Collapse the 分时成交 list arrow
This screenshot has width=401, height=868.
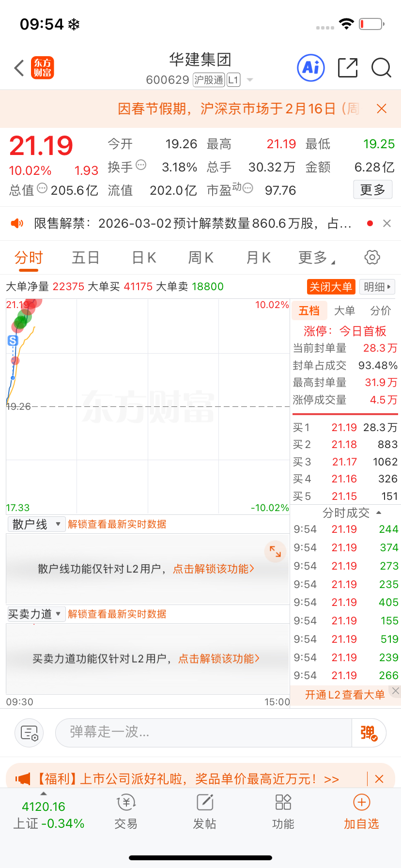coord(379,512)
